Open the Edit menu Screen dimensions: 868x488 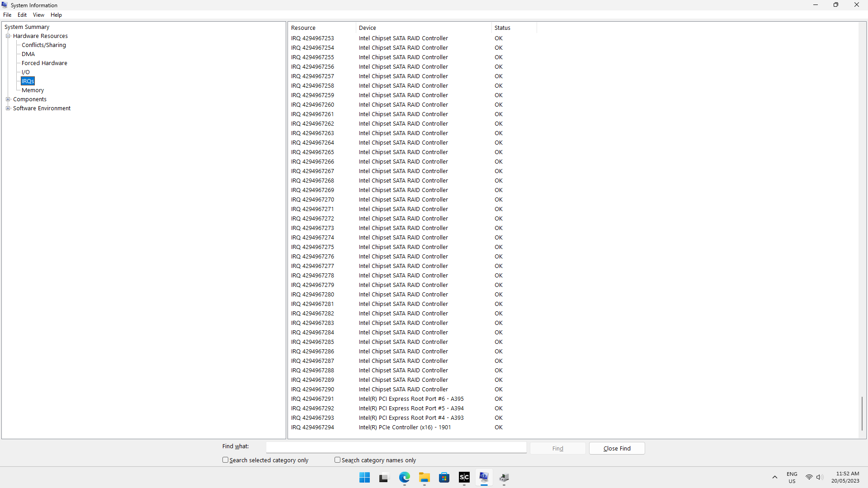[x=22, y=15]
